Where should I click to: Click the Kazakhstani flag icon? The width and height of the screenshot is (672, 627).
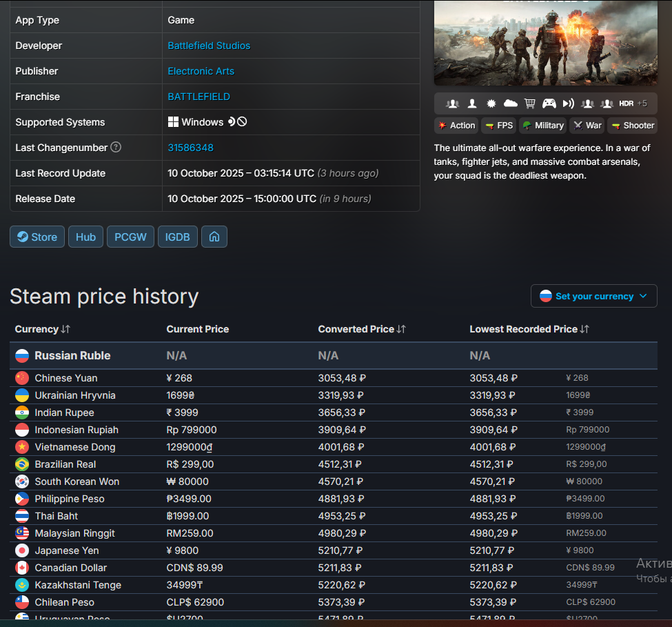click(22, 584)
